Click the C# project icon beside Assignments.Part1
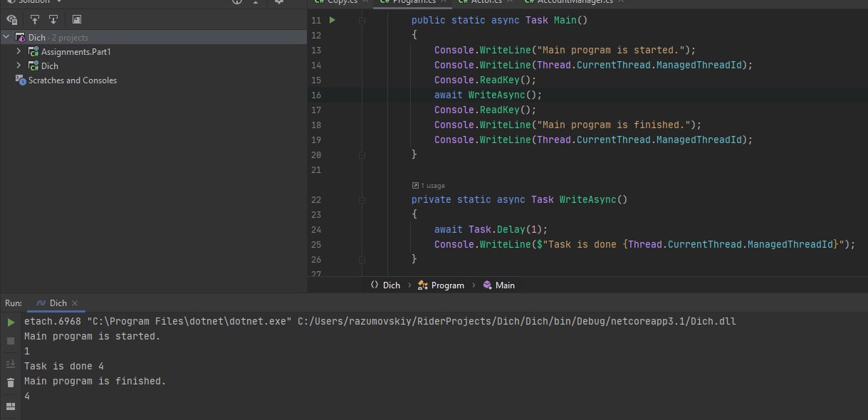 point(33,52)
